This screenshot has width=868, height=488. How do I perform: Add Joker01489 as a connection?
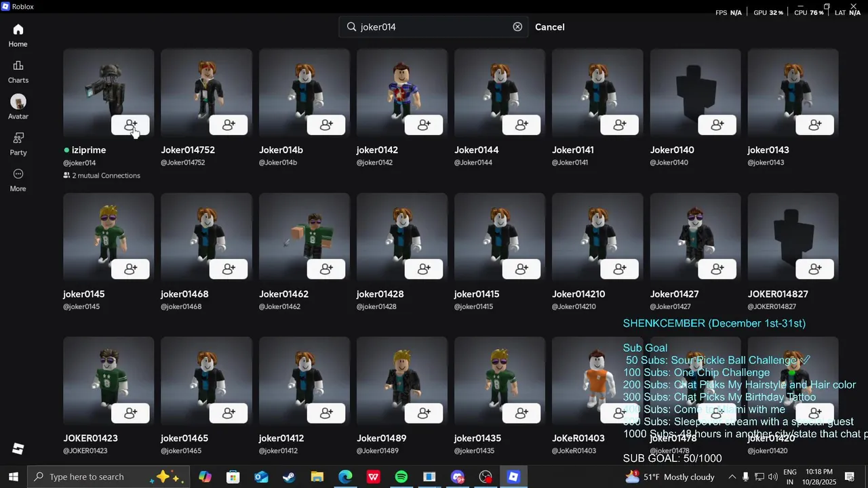pos(424,413)
